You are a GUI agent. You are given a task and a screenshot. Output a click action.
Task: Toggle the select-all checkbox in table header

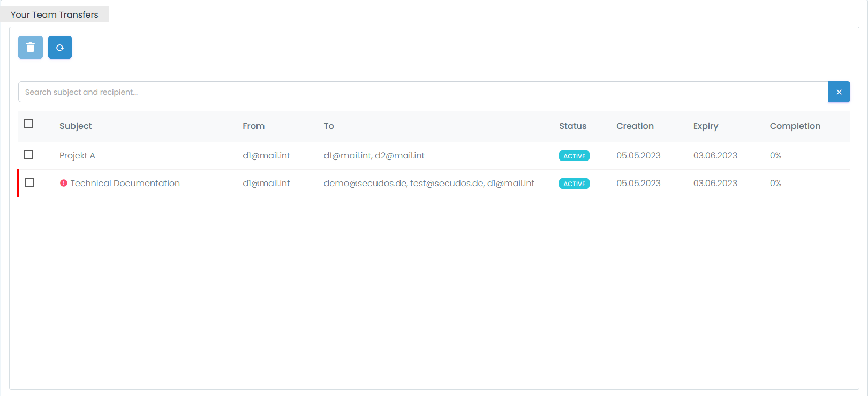point(29,124)
